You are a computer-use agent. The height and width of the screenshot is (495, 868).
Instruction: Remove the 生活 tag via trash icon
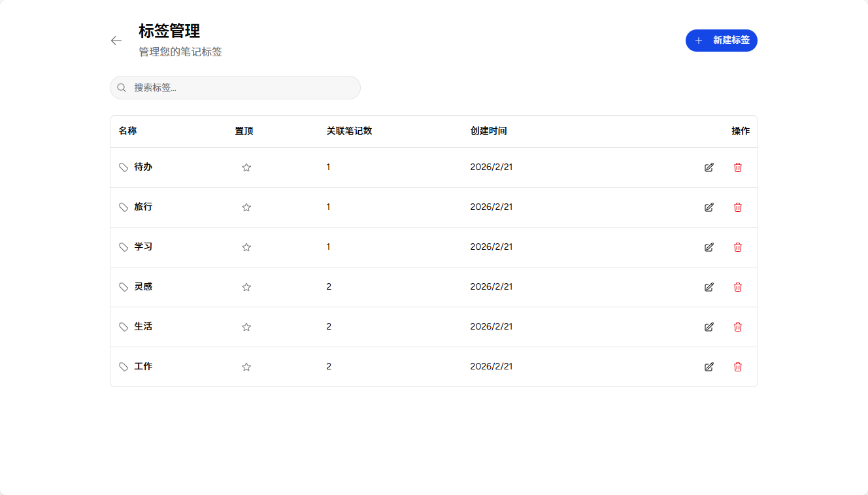[x=738, y=327]
